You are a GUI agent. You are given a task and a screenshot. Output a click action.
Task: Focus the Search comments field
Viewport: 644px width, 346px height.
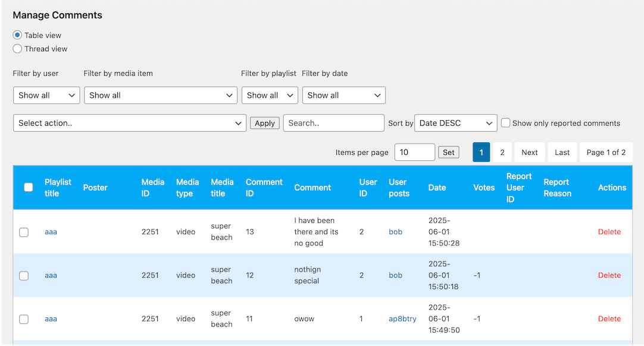[x=333, y=123]
